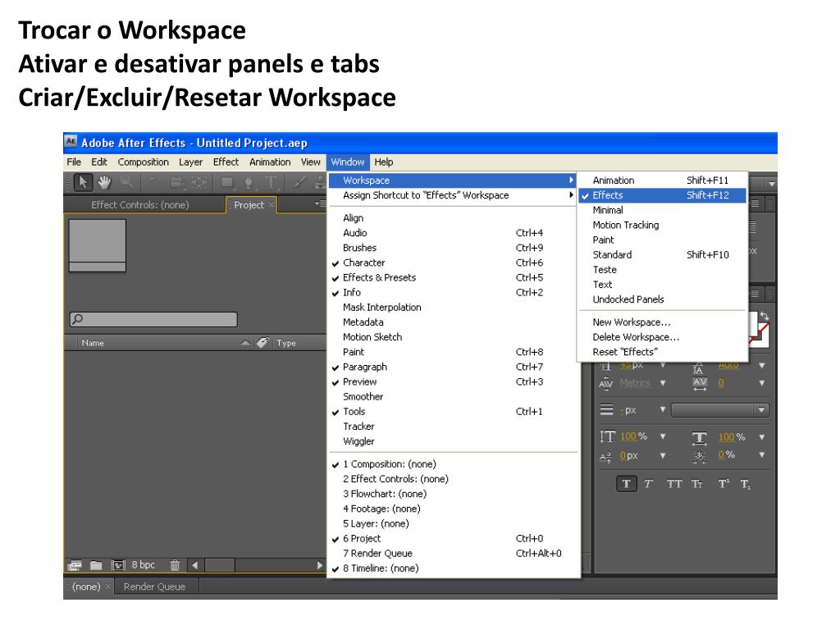Select the Pen tool

coord(249,183)
